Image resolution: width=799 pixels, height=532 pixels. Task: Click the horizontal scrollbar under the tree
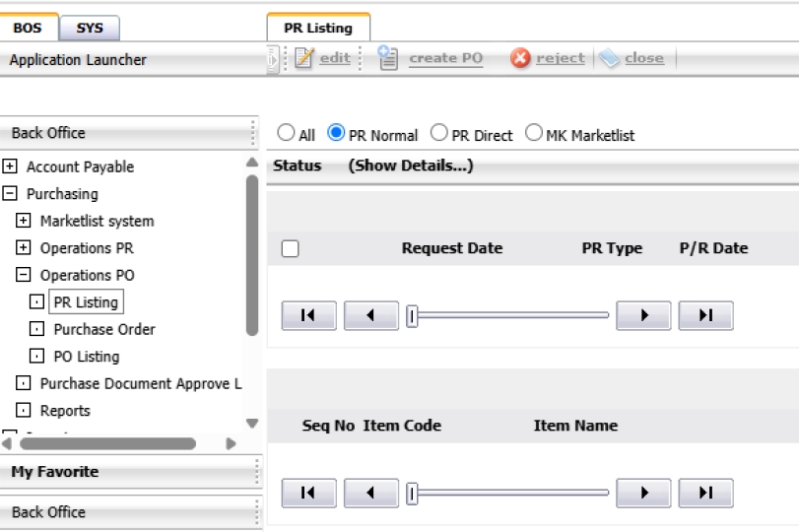click(108, 444)
